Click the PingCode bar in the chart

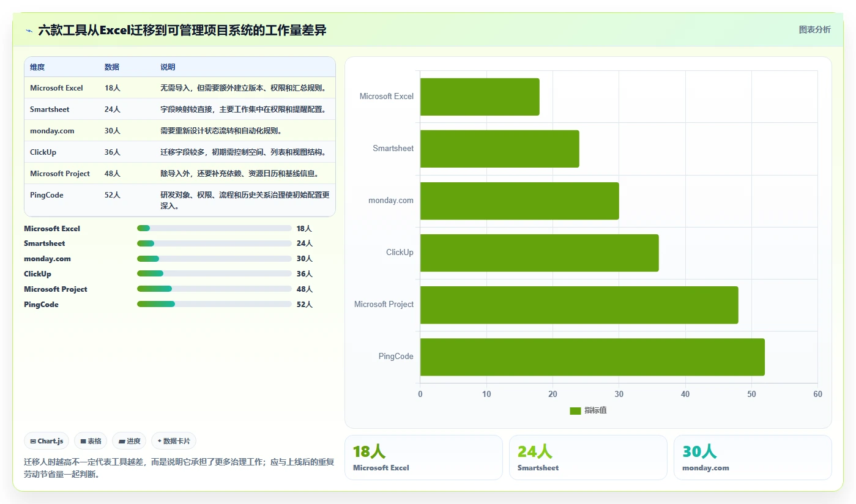coord(592,357)
